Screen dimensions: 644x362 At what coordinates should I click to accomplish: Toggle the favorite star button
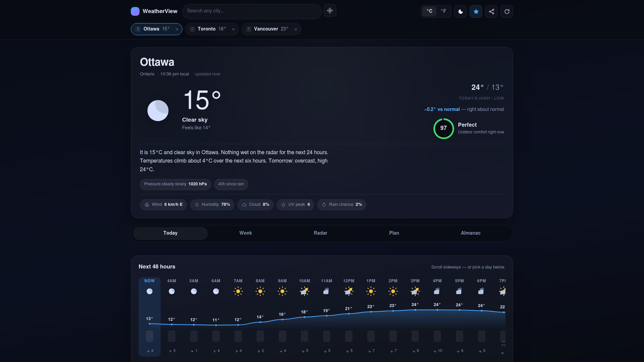pos(476,11)
